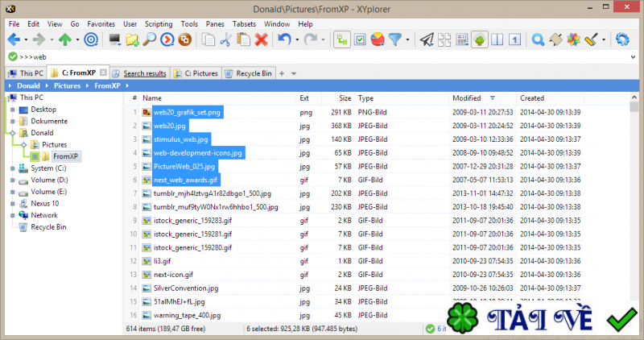Image resolution: width=644 pixels, height=340 pixels.
Task: Open Configuration gear icon
Action: (x=622, y=39)
